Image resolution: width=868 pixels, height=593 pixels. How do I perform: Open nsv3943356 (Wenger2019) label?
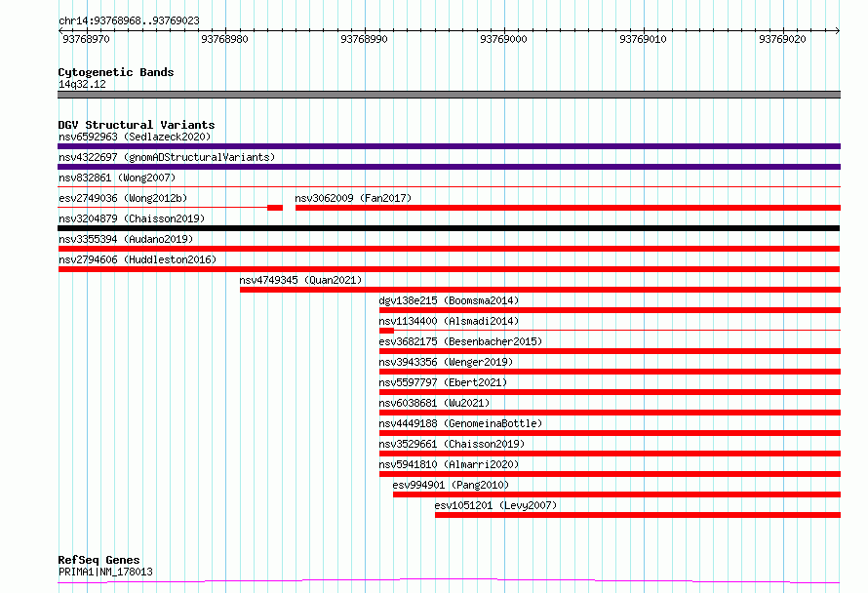pos(446,362)
